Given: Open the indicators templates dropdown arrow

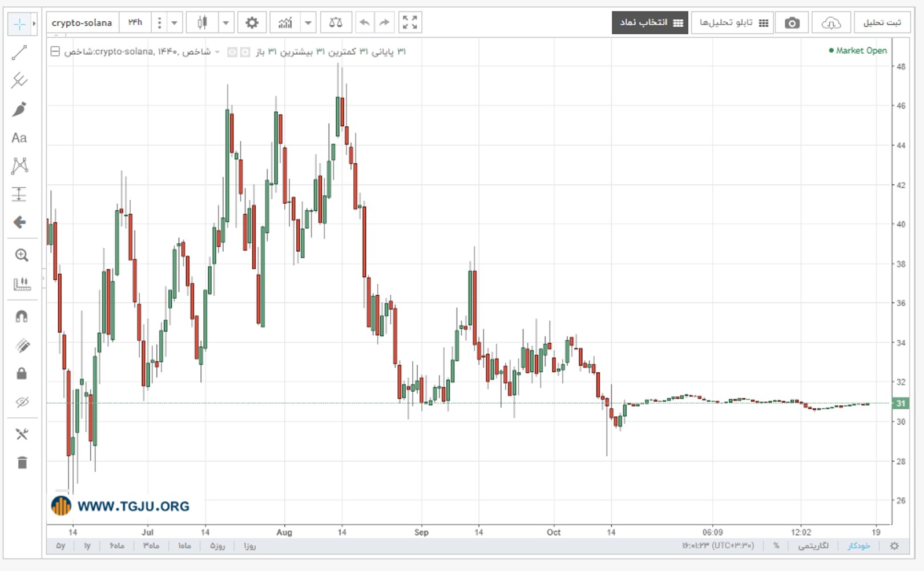Looking at the screenshot, I should 308,23.
